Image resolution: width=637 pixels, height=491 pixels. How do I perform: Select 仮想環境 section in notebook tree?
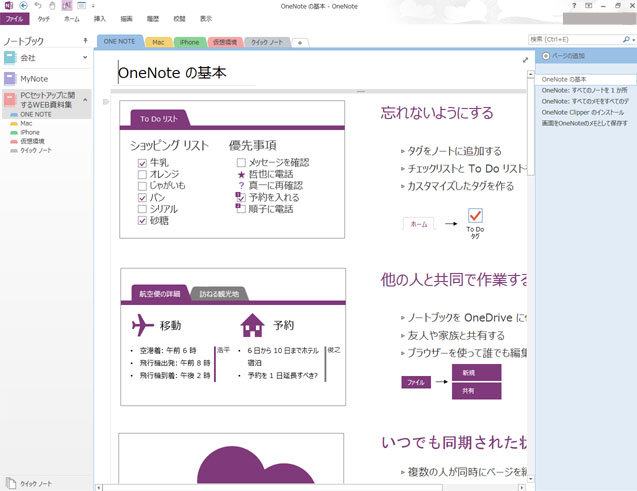[x=32, y=141]
